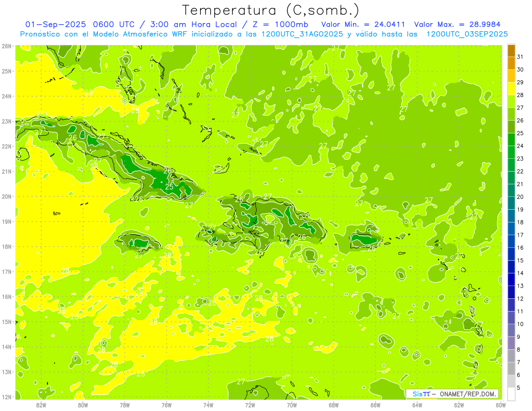Click the map title 'Temperatura (C,somb.)'
Viewport: 532px width, 411px height.
point(270,10)
